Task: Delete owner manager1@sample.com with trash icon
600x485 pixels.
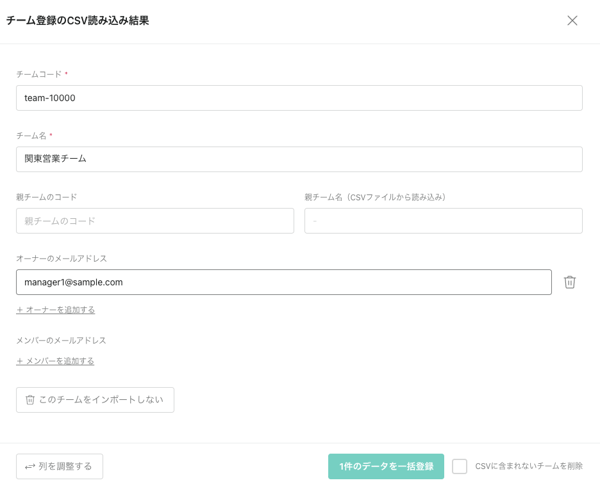Action: [569, 282]
